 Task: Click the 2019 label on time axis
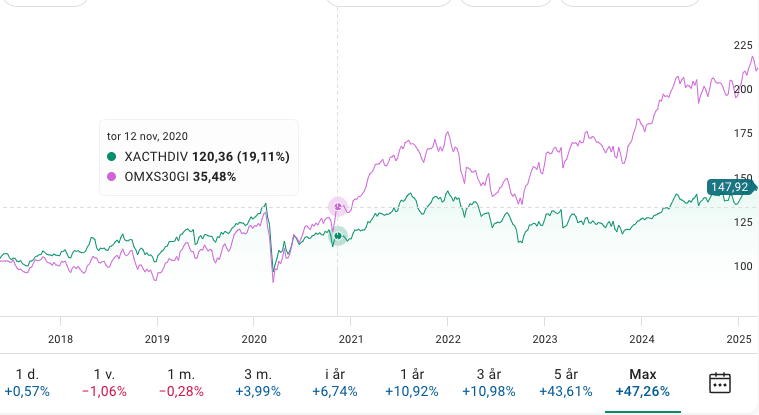click(157, 338)
